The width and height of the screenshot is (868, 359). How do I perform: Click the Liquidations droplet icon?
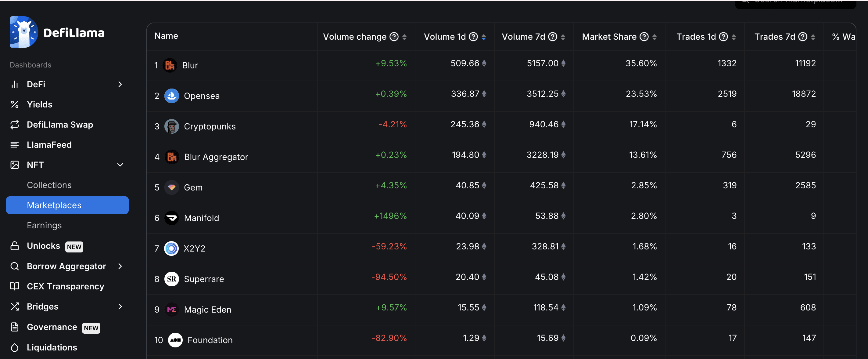coord(15,347)
